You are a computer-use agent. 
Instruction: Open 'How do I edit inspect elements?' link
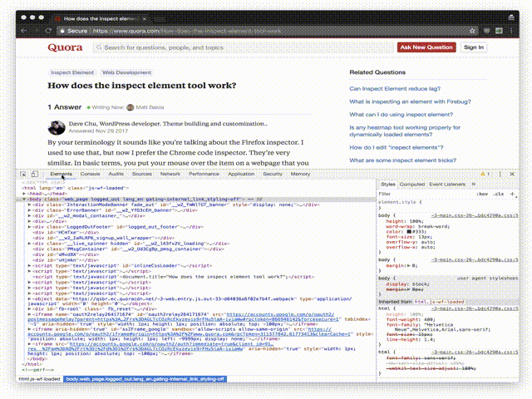point(397,148)
